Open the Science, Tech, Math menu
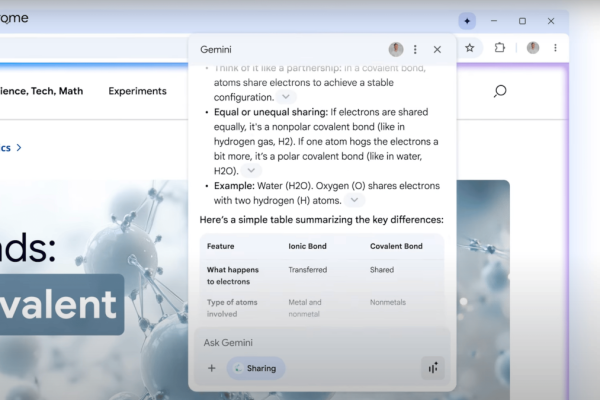 tap(41, 91)
